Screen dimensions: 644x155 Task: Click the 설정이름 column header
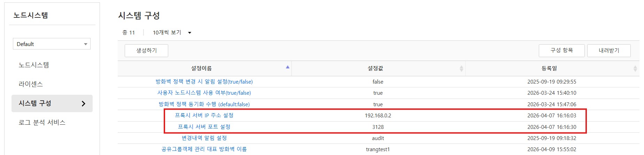pos(204,69)
